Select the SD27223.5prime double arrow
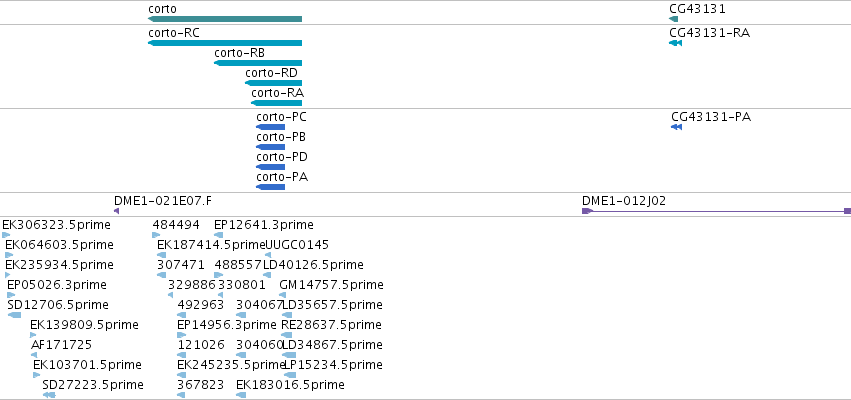 point(49,395)
